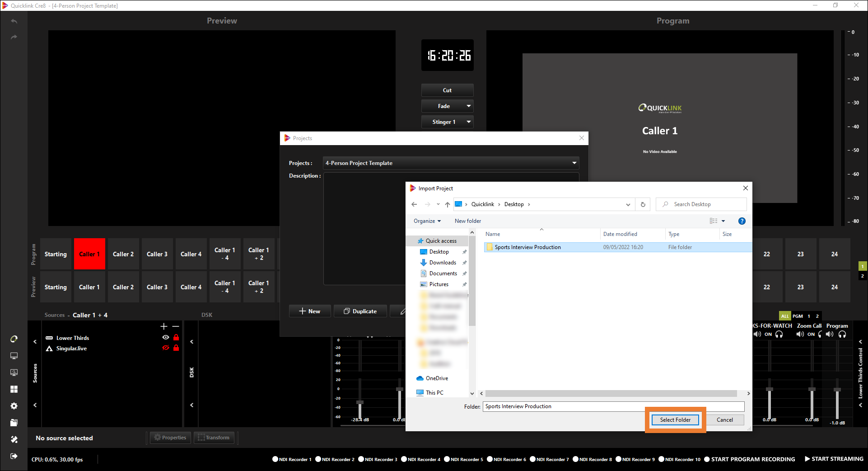Open the Projects selection dropdown
The width and height of the screenshot is (868, 471).
(x=451, y=163)
